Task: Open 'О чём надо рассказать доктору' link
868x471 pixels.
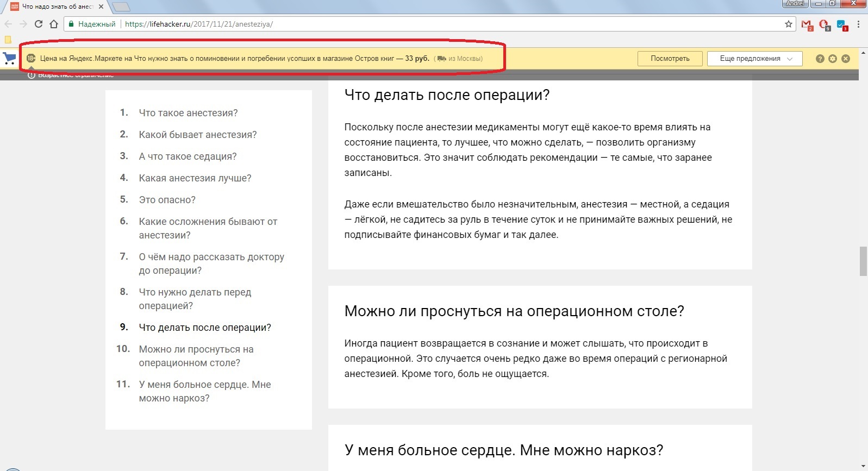Action: (211, 263)
